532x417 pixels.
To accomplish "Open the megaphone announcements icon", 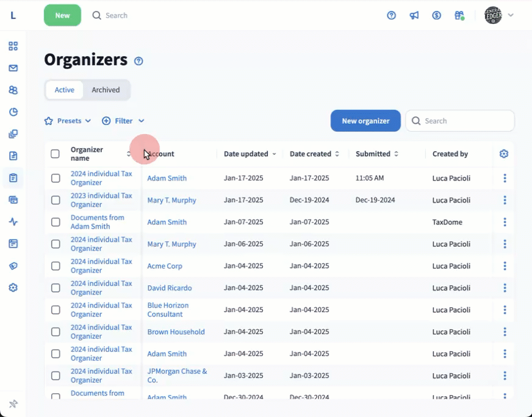I will (x=414, y=15).
